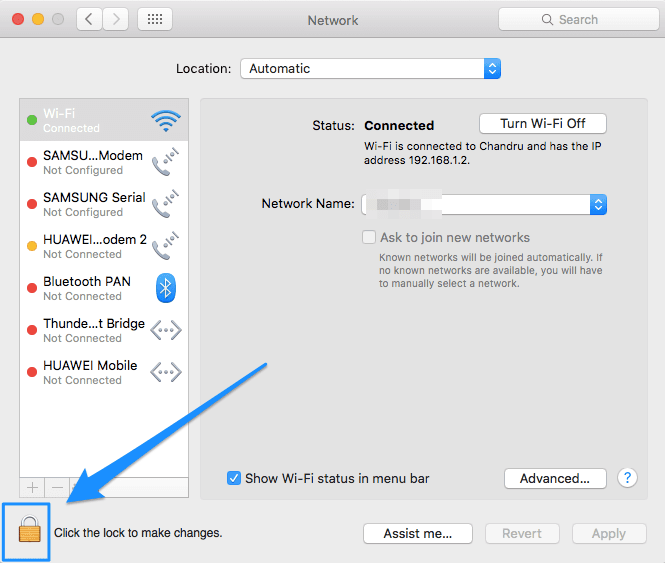Click Turn Wi-Fi Off button
The width and height of the screenshot is (665, 563).
(542, 123)
